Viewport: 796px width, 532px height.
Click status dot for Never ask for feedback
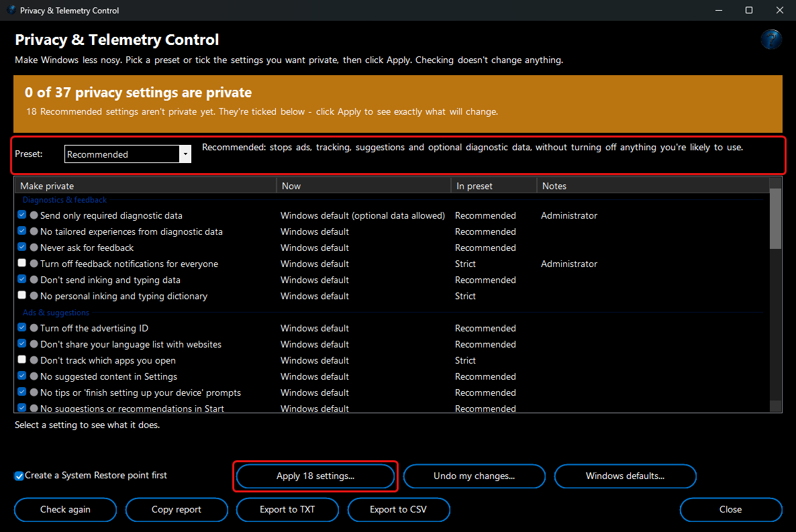34,248
